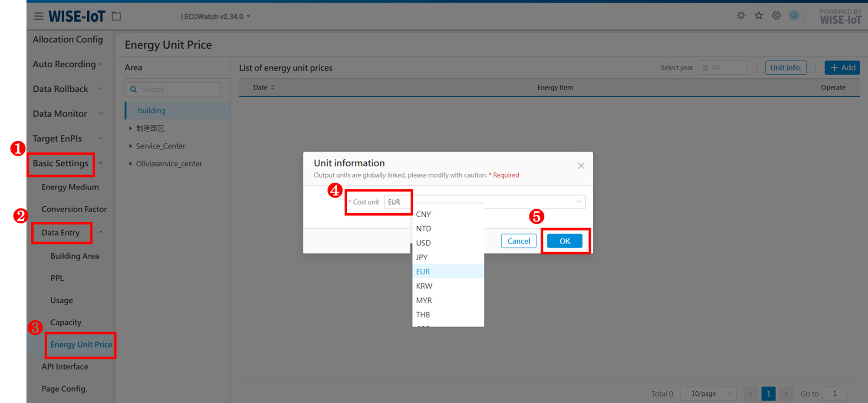Click the Go to page number field
868x403 pixels.
tap(835, 393)
